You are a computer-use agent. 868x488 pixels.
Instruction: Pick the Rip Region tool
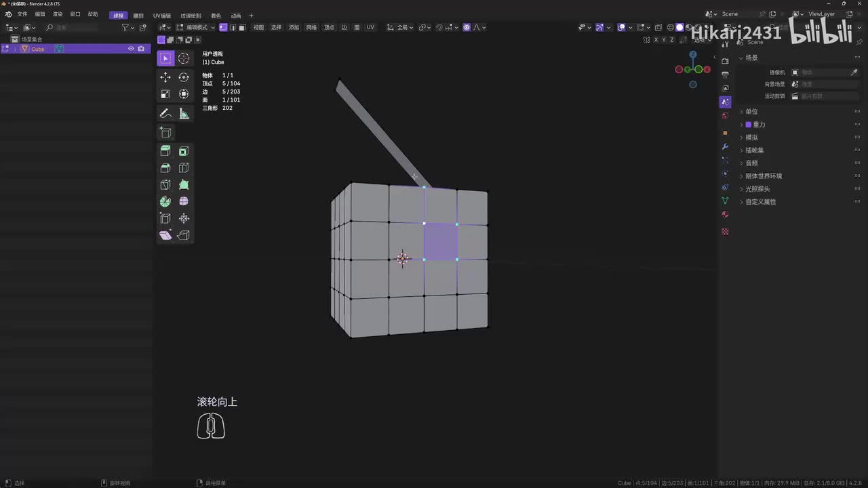(x=184, y=235)
